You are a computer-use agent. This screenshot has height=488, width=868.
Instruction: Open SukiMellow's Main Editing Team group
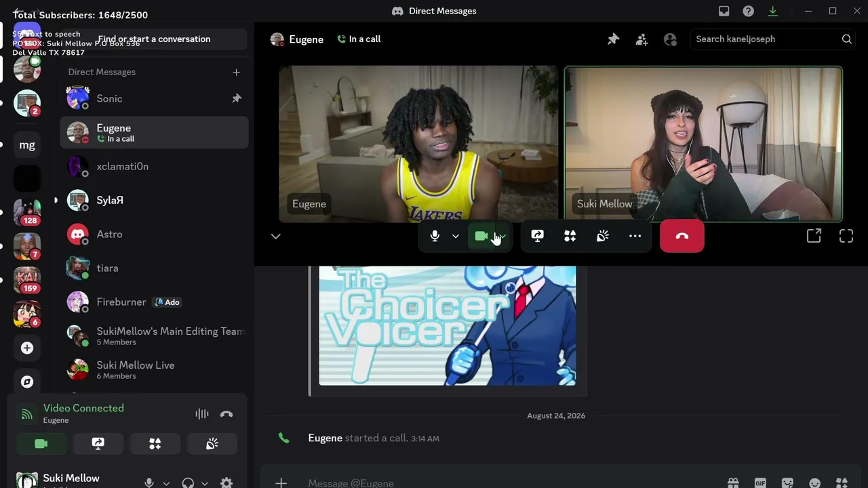[x=154, y=335]
